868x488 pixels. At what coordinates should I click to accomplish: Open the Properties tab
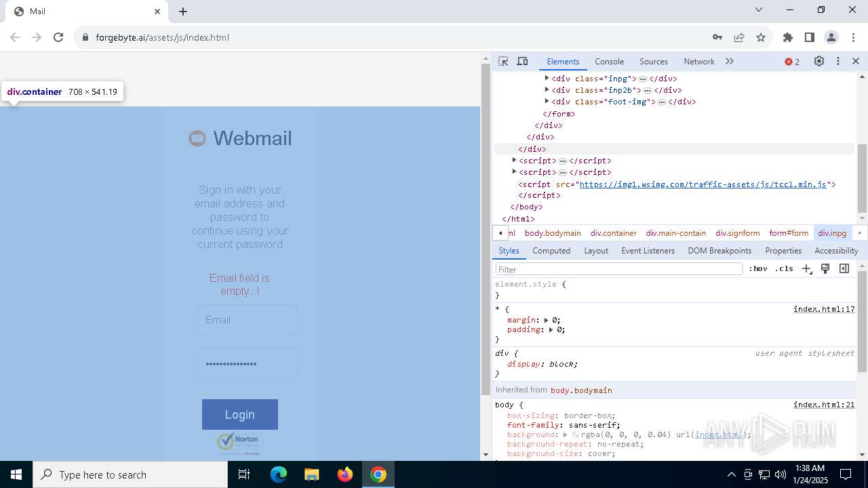pos(783,251)
